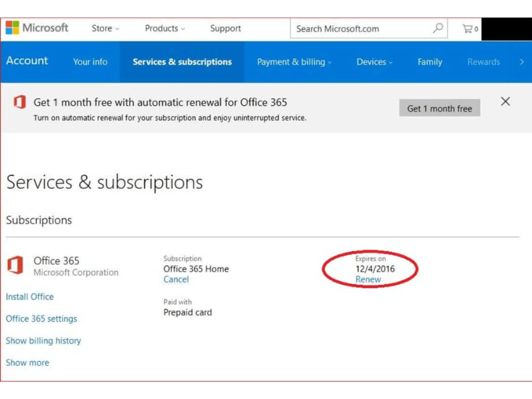Image resolution: width=532 pixels, height=399 pixels.
Task: Click the Office icon in promo banner
Action: (x=20, y=102)
